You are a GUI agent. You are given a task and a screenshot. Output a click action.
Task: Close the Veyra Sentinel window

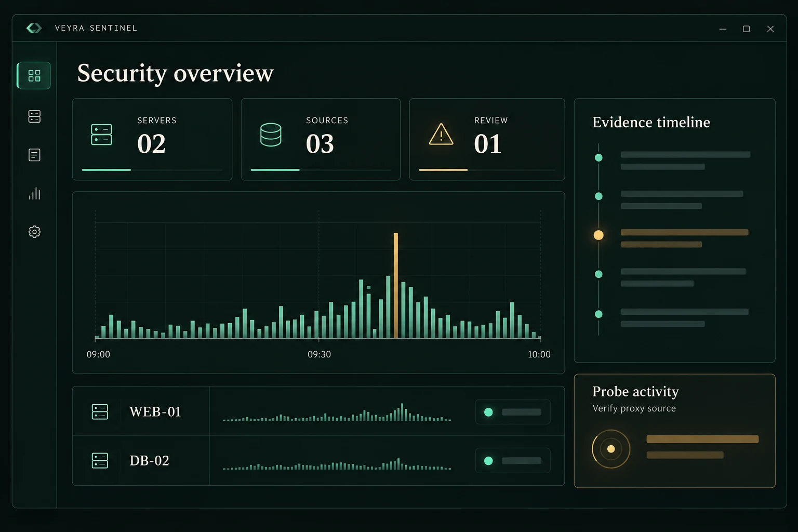[770, 29]
